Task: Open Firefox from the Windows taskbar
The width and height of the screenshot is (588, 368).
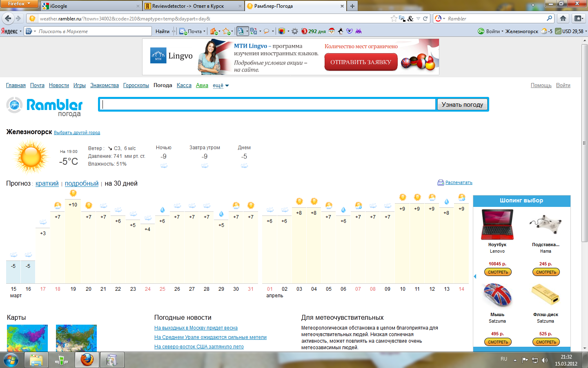Action: click(87, 360)
